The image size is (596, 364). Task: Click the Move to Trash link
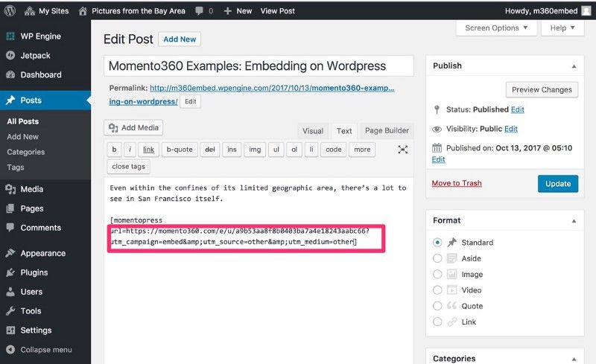coord(457,183)
